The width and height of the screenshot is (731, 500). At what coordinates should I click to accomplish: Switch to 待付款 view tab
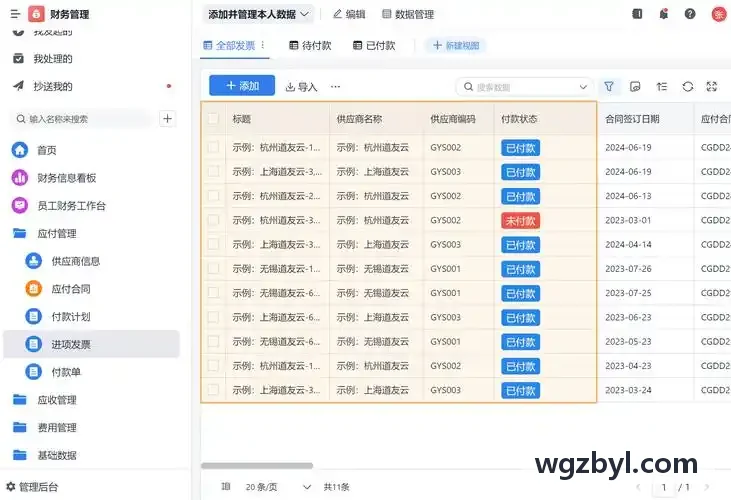click(310, 45)
